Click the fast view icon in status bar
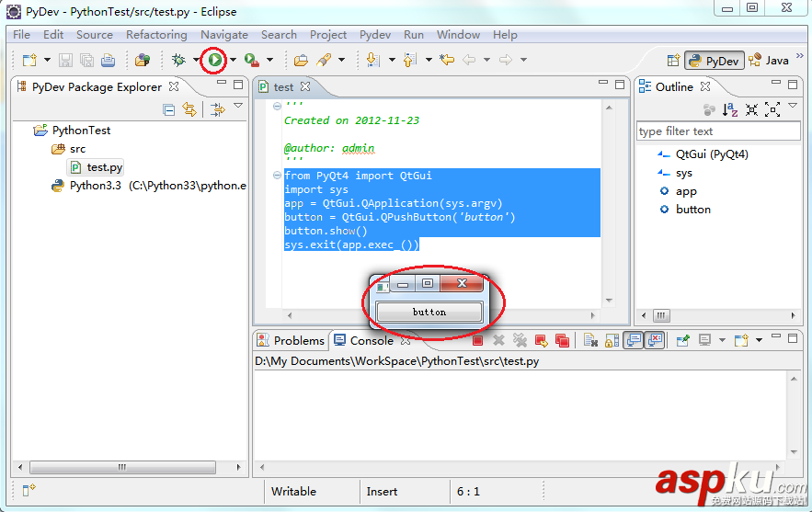The image size is (812, 512). coord(29,490)
